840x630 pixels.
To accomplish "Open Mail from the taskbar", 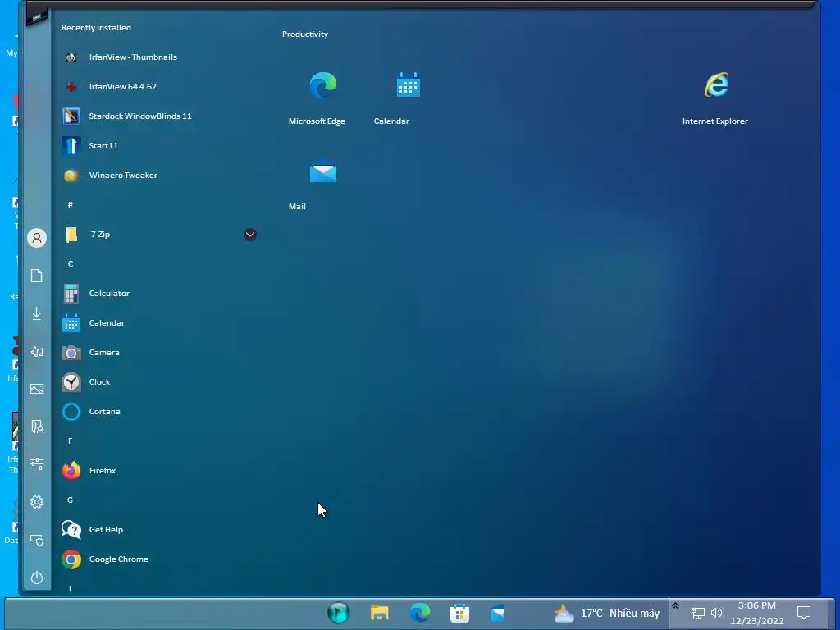I will click(x=498, y=613).
